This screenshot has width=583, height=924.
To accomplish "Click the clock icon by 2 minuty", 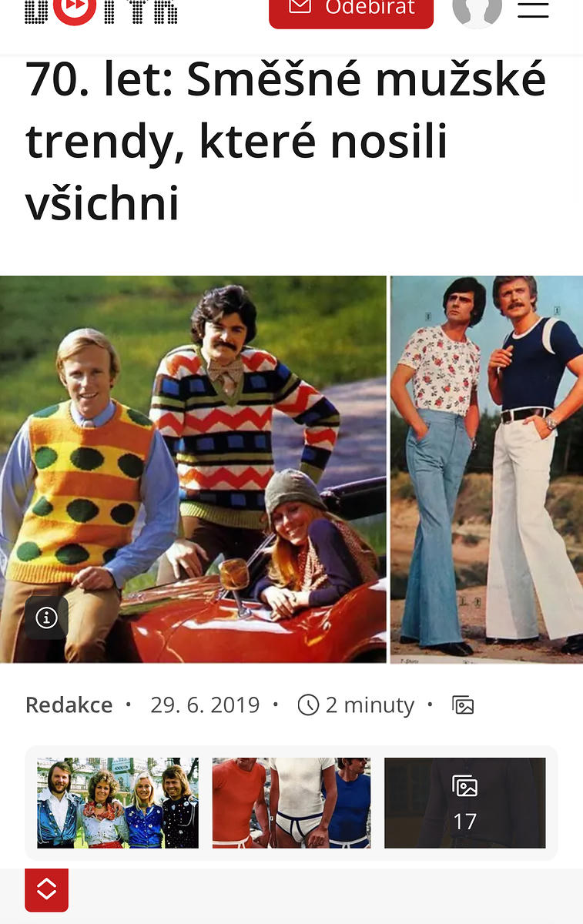I will click(308, 705).
